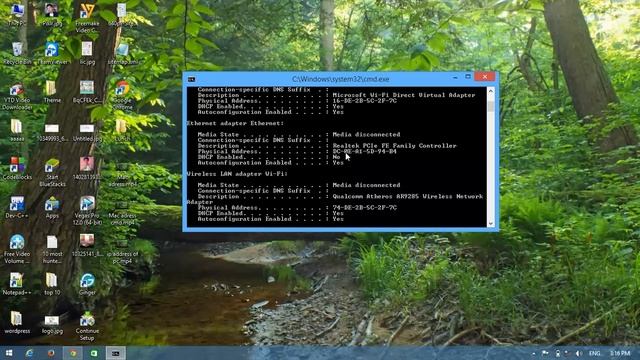Open Firefox from the taskbar
The image size is (640, 360).
pos(51,353)
